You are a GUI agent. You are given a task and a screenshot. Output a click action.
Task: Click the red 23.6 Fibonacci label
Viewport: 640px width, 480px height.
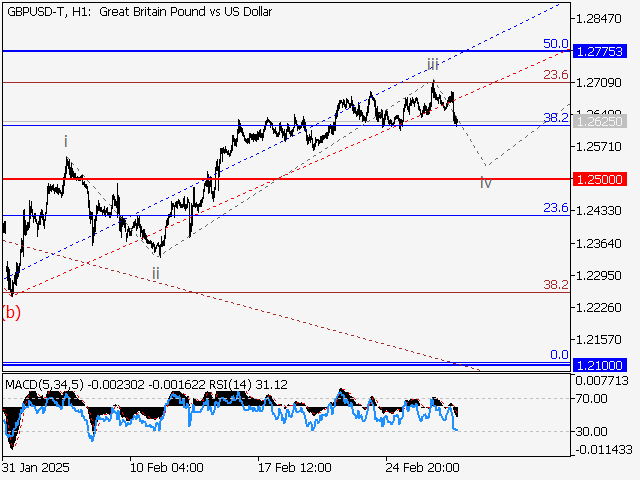point(556,75)
